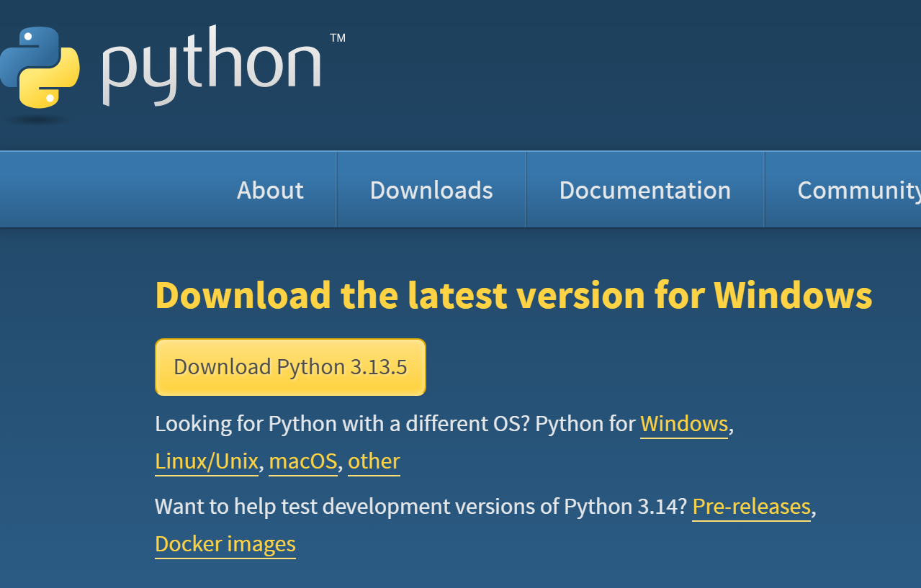
Task: Click the heading 'Download the latest version for Windows'
Action: tap(513, 295)
